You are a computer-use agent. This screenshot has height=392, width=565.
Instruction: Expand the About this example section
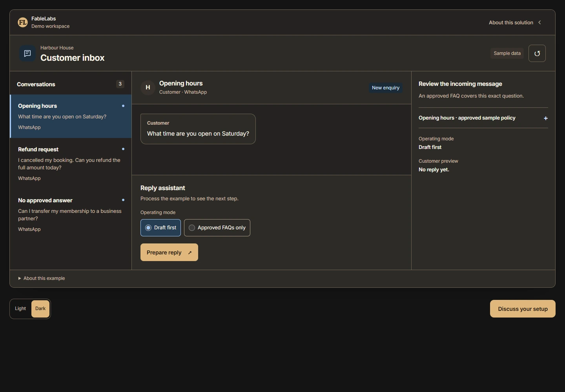41,278
